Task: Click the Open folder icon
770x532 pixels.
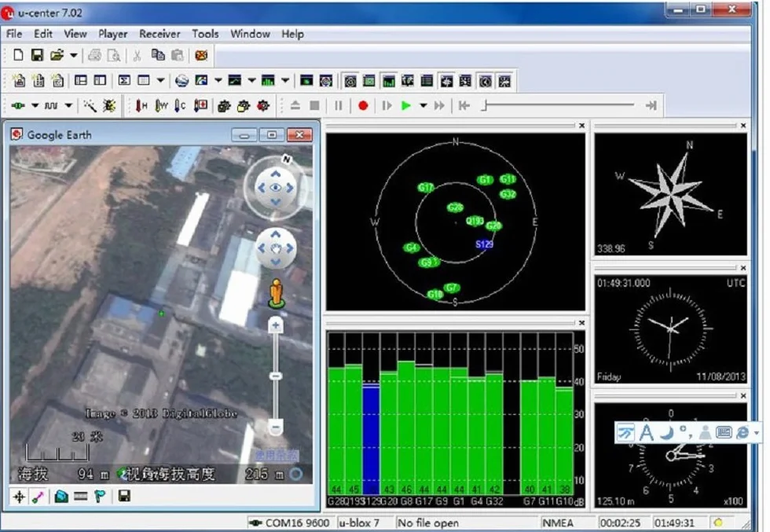Action: (57, 55)
